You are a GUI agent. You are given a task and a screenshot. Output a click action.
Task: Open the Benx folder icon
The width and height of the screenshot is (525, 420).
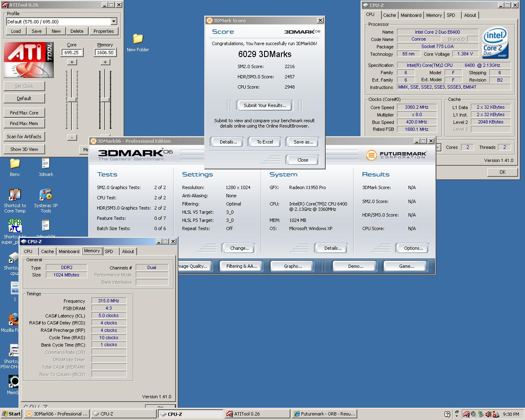coord(15,164)
